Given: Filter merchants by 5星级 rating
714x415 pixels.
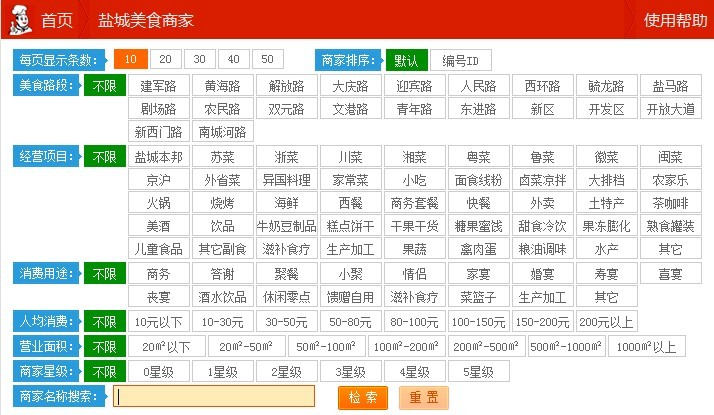Looking at the screenshot, I should [x=478, y=371].
